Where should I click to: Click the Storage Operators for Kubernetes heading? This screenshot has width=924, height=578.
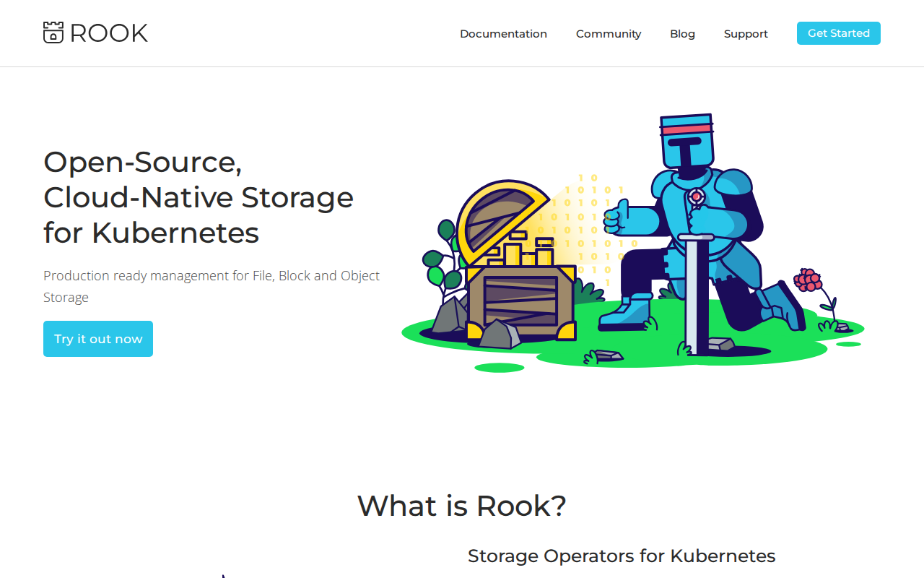click(621, 556)
